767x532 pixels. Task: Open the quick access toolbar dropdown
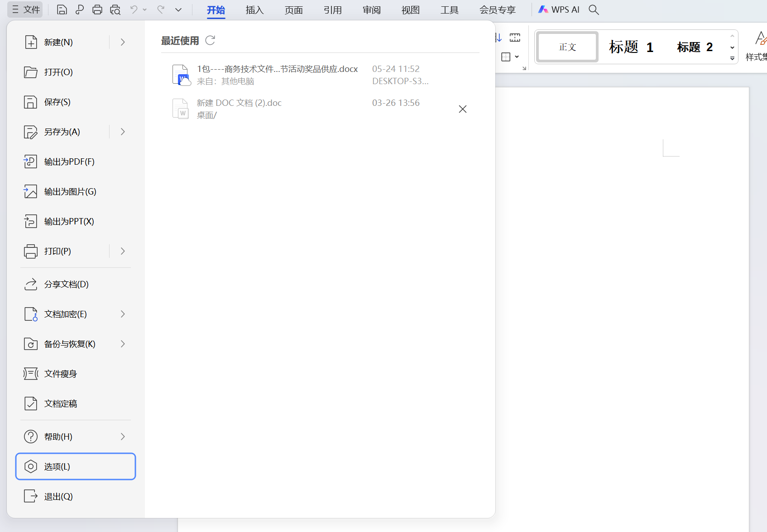[x=178, y=9]
